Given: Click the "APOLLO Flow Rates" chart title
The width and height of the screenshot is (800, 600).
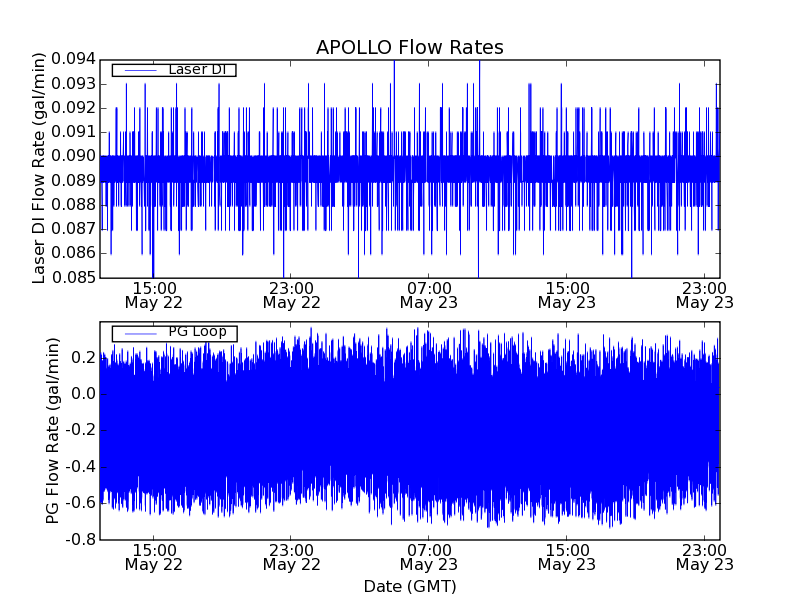Looking at the screenshot, I should [x=409, y=48].
